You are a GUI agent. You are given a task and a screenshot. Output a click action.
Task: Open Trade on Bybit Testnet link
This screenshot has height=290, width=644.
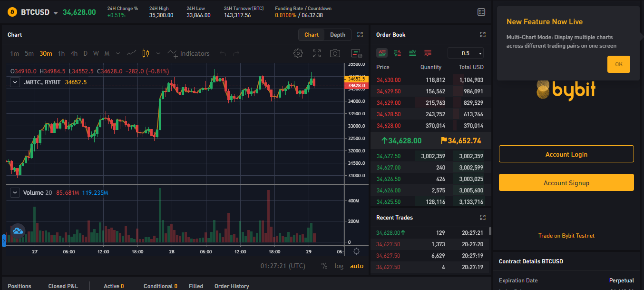pyautogui.click(x=566, y=236)
